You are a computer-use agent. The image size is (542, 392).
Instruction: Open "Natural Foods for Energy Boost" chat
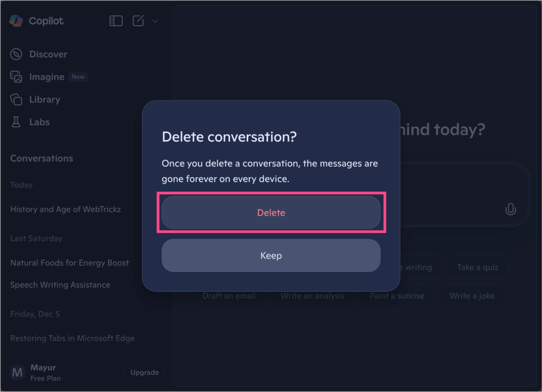pos(69,262)
